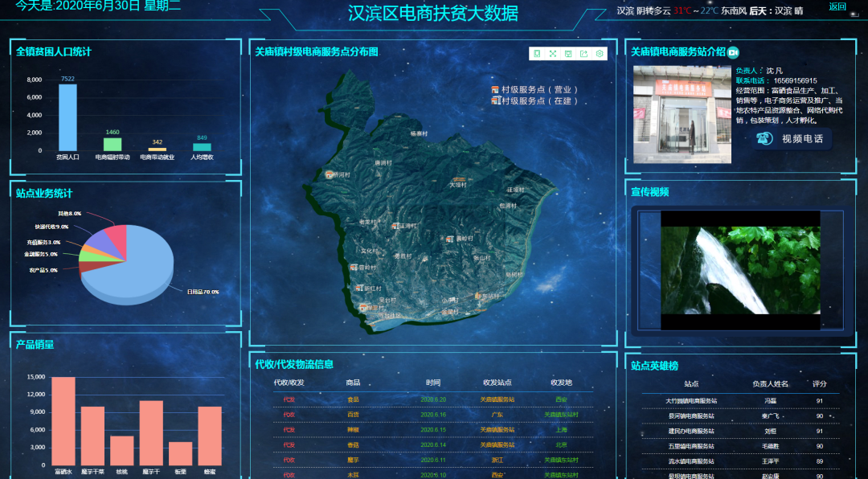The height and width of the screenshot is (479, 868).
Task: Click 建民办电商服务站 in hero ranking
Action: point(691,431)
